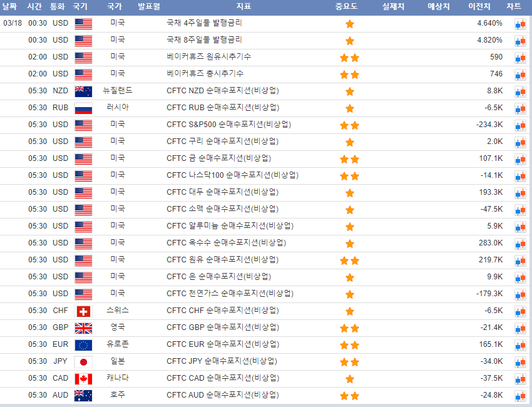532x407 pixels.
Task: Click chart icon for CFTC 금 순매수포지션
Action: pyautogui.click(x=520, y=159)
